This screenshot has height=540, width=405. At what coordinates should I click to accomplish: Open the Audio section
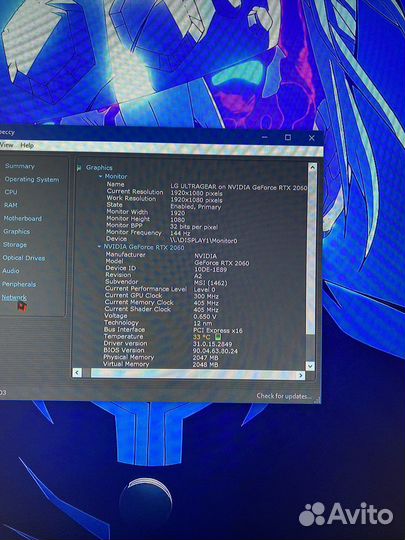pos(10,271)
